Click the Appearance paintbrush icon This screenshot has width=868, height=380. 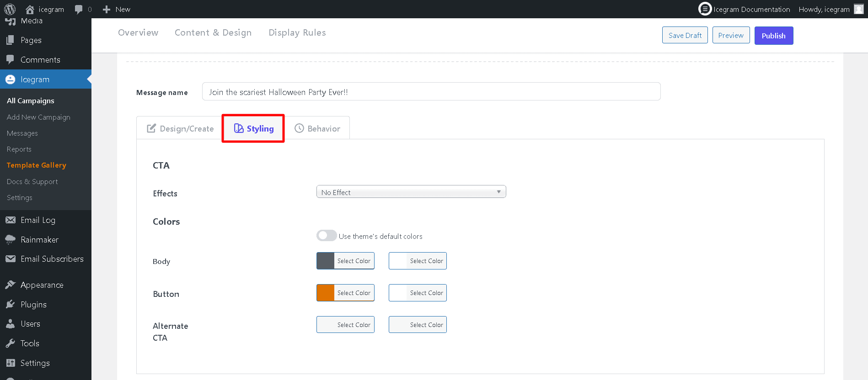click(x=10, y=285)
